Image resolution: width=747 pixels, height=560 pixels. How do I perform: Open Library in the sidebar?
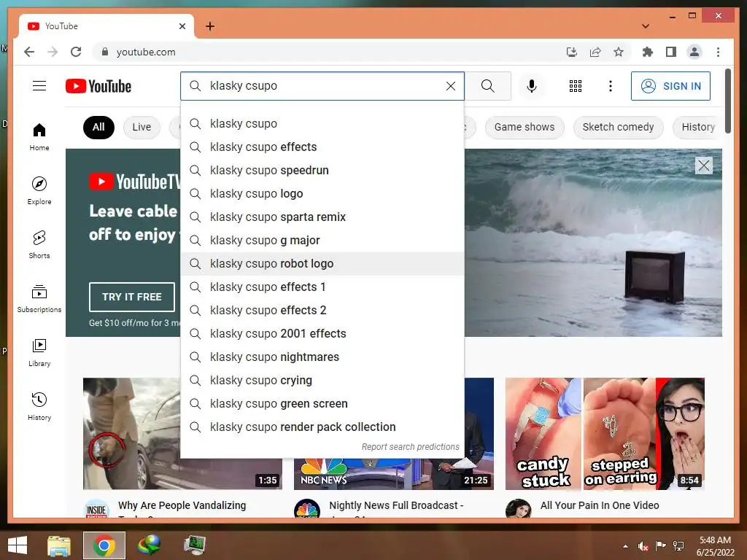(39, 352)
